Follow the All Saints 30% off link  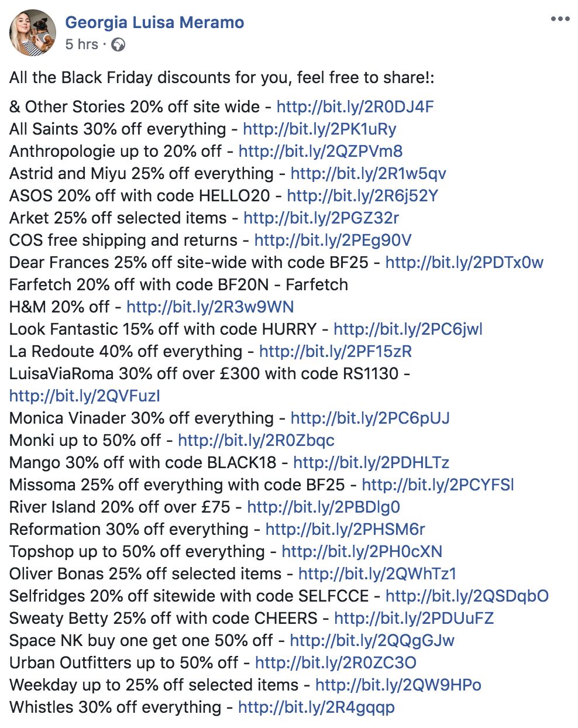[319, 129]
